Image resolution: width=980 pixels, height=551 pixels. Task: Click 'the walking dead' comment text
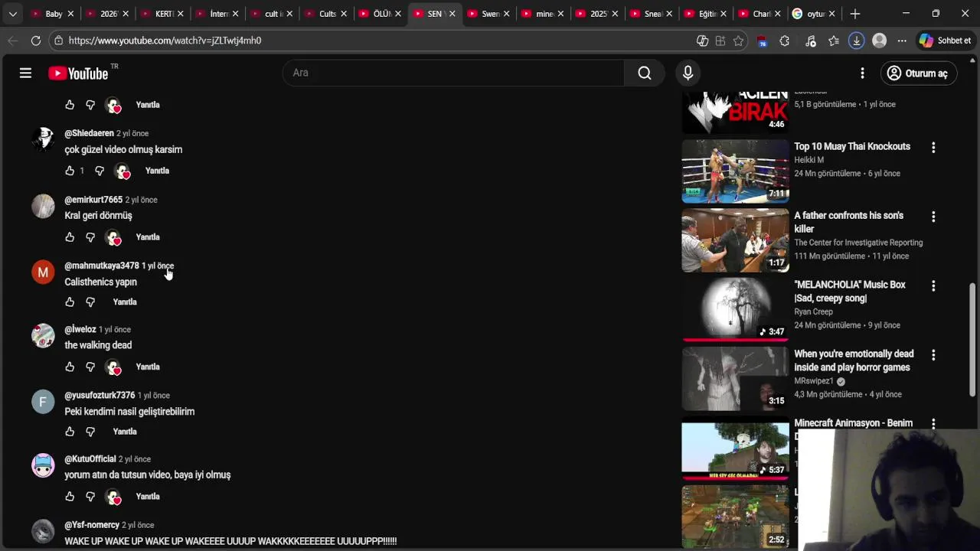pyautogui.click(x=98, y=345)
